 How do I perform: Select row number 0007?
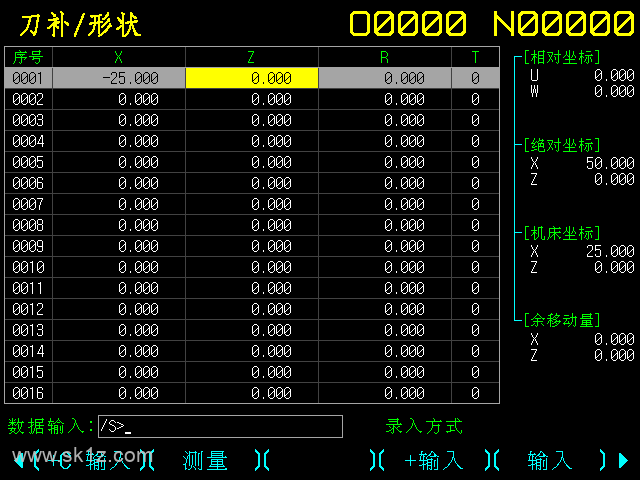coord(28,204)
